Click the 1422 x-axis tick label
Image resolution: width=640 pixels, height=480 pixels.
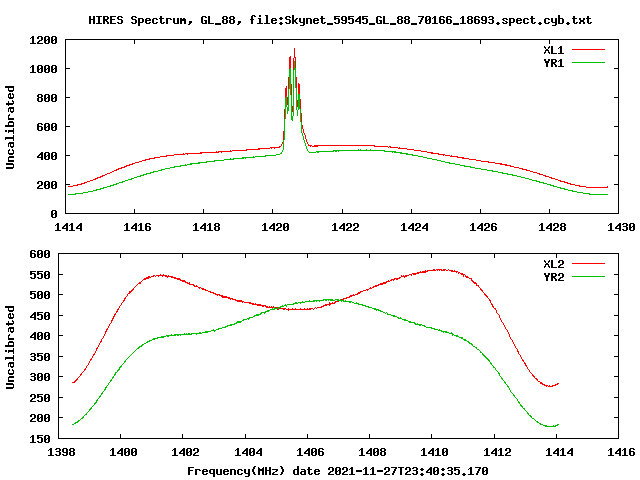(x=345, y=227)
